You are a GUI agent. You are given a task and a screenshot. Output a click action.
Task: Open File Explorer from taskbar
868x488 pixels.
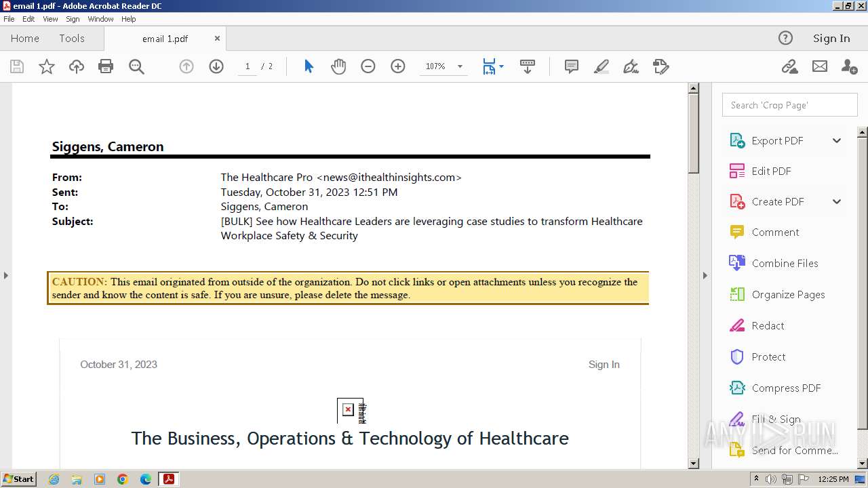77,479
